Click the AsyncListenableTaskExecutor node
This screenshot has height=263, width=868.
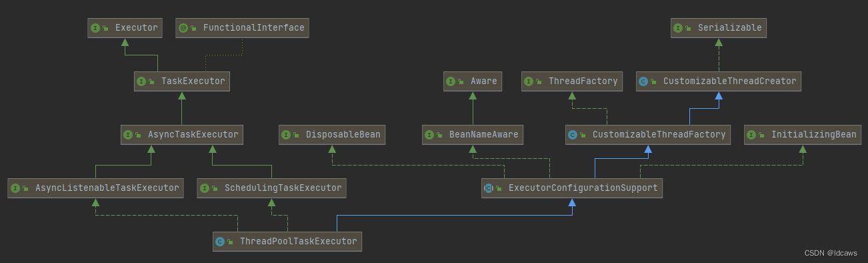click(96, 188)
